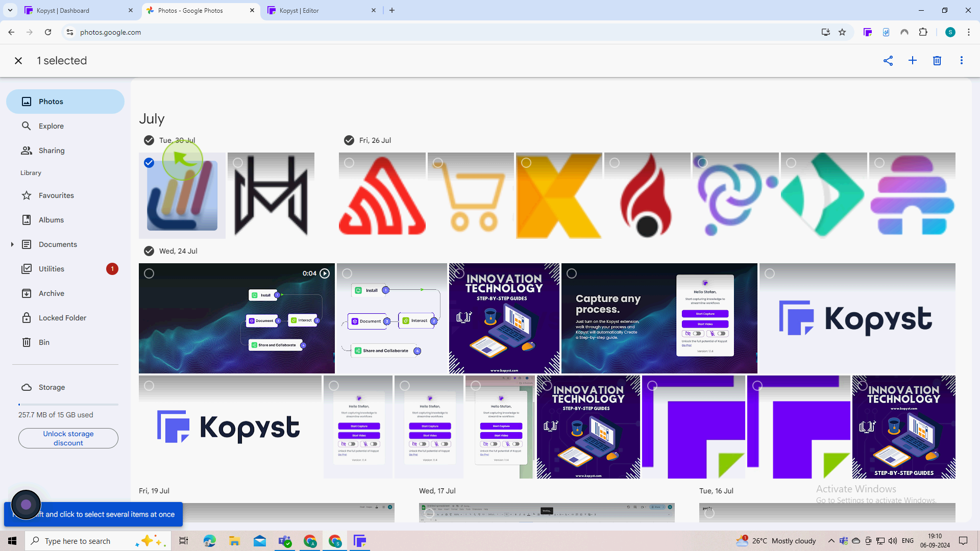Open Mail app from taskbar
The image size is (980, 551).
(259, 541)
